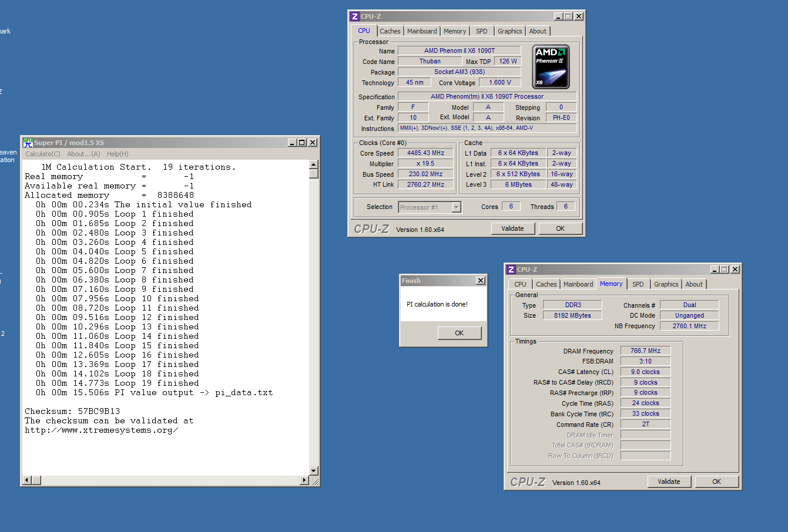Click the Command Rate value 2T
788x532 pixels.
(645, 424)
